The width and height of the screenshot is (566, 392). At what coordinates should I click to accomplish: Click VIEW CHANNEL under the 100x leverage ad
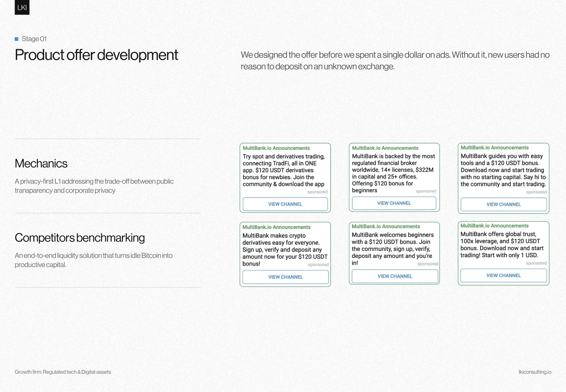pyautogui.click(x=503, y=276)
